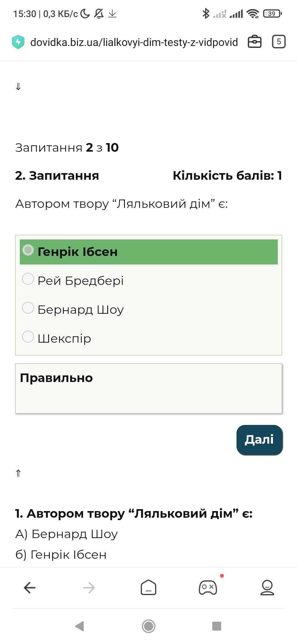Image resolution: width=297 pixels, height=644 pixels.
Task: Go back with the browser back arrow
Action: pyautogui.click(x=30, y=588)
